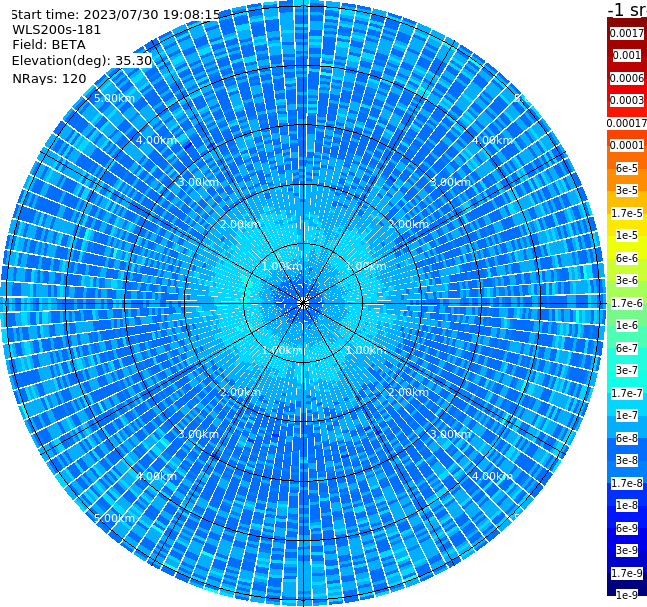This screenshot has height=607, width=647.
Task: Click the 0.0003 colorbar value
Action: [x=627, y=100]
